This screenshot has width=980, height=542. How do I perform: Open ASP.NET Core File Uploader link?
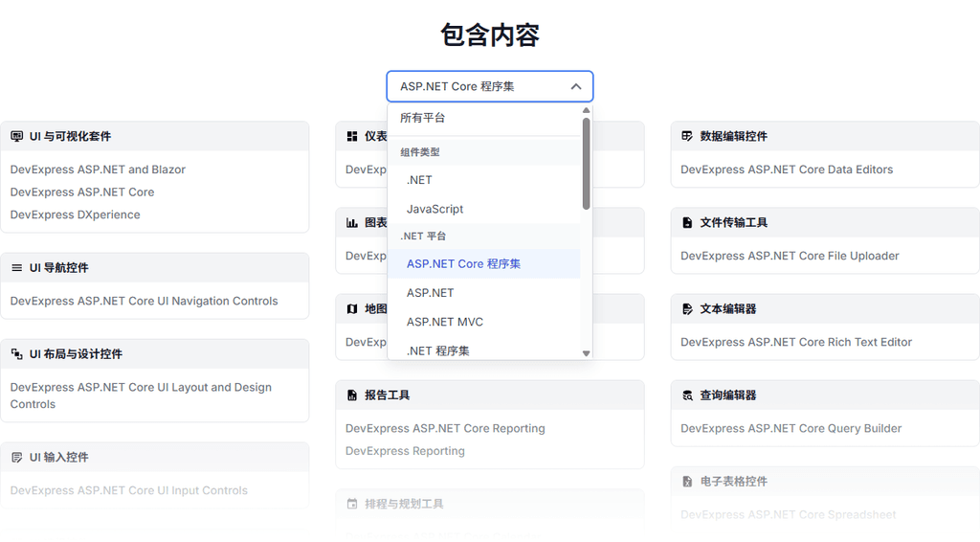[x=790, y=256]
